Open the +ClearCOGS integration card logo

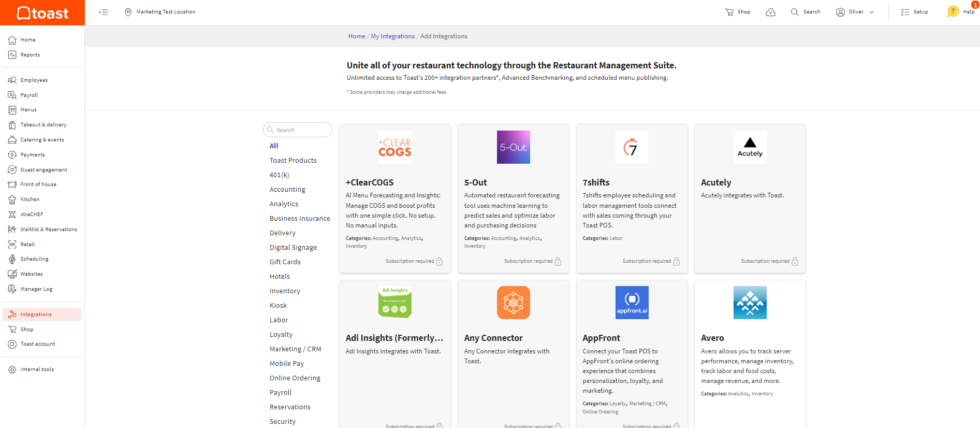[x=395, y=147]
